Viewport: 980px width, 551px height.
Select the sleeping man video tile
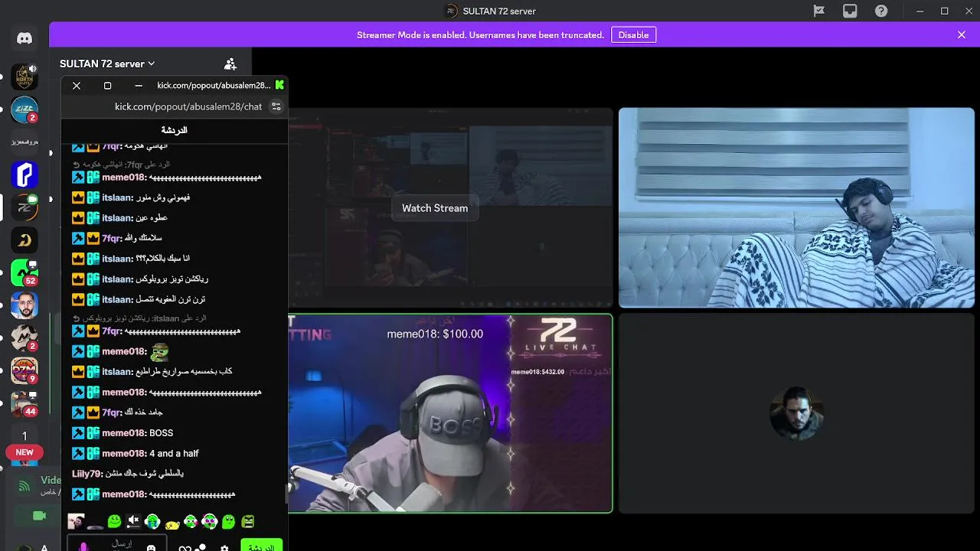[796, 207]
